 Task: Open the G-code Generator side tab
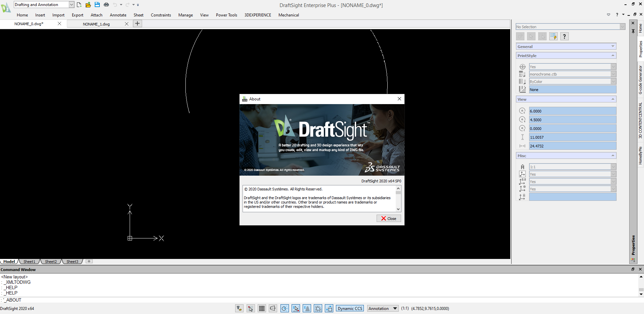click(x=640, y=80)
